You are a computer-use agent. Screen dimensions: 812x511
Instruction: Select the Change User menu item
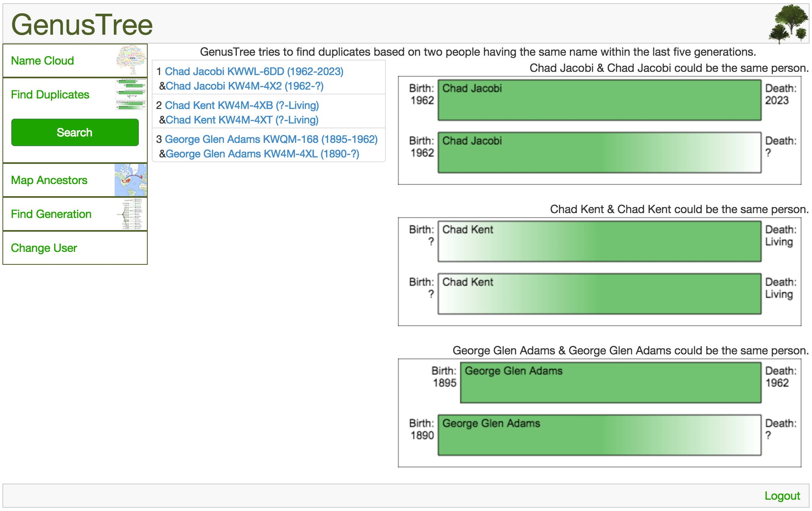[x=44, y=248]
